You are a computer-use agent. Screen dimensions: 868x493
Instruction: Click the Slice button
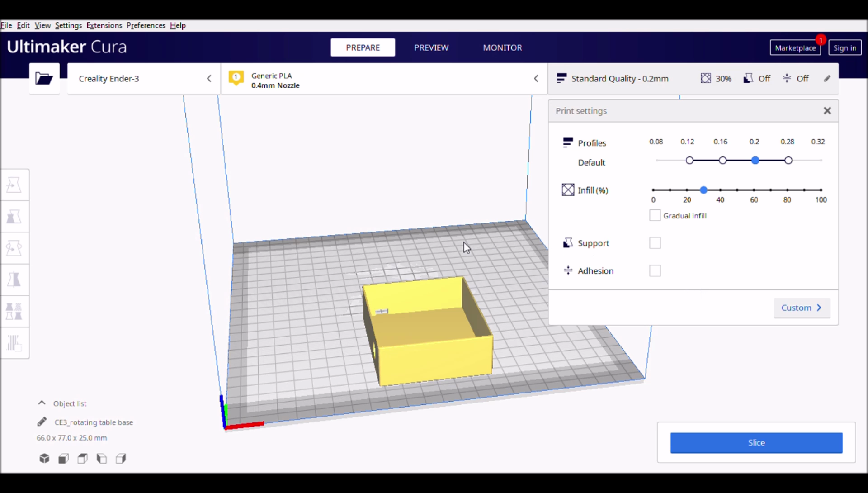[756, 443]
